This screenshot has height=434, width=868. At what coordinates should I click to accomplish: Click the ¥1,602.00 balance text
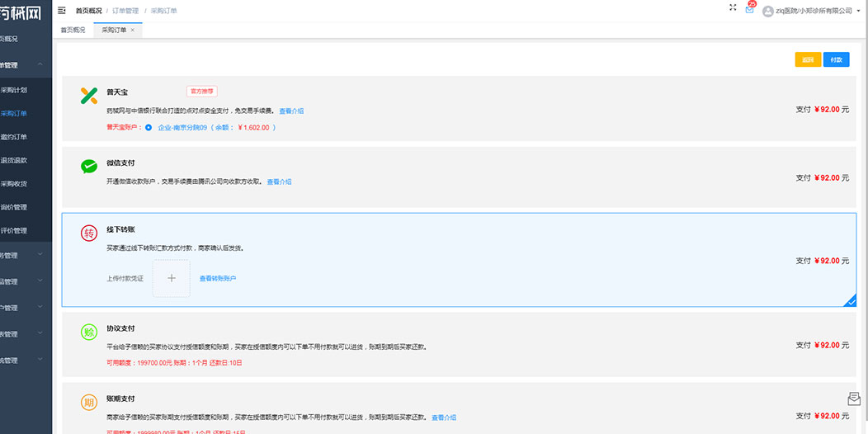[x=253, y=127]
